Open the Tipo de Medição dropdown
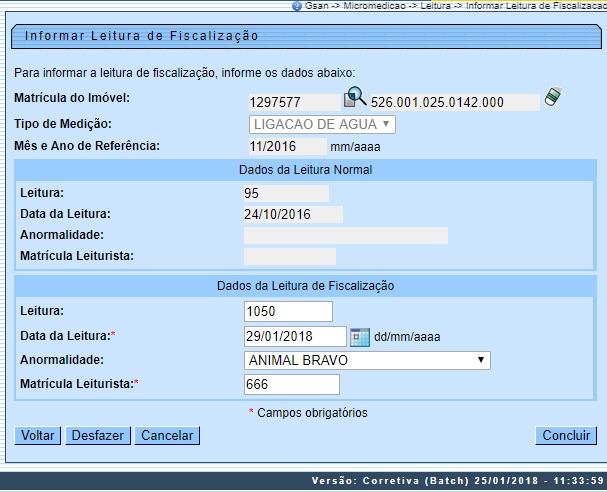The height and width of the screenshot is (492, 607). (322, 125)
